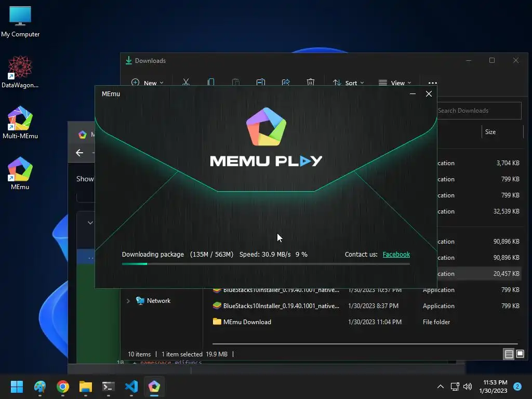Open the Terminal from the taskbar
This screenshot has height=399, width=532.
(x=109, y=387)
